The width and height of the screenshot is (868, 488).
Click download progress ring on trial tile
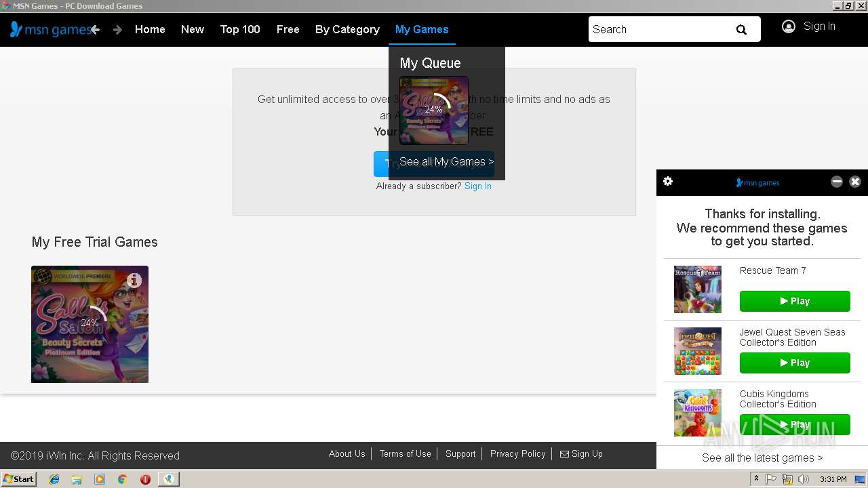coord(92,323)
